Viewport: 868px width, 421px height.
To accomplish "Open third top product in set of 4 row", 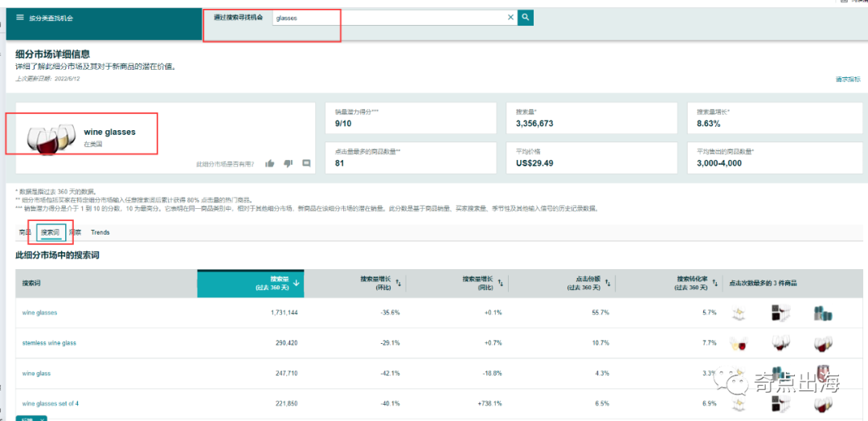I will point(824,404).
